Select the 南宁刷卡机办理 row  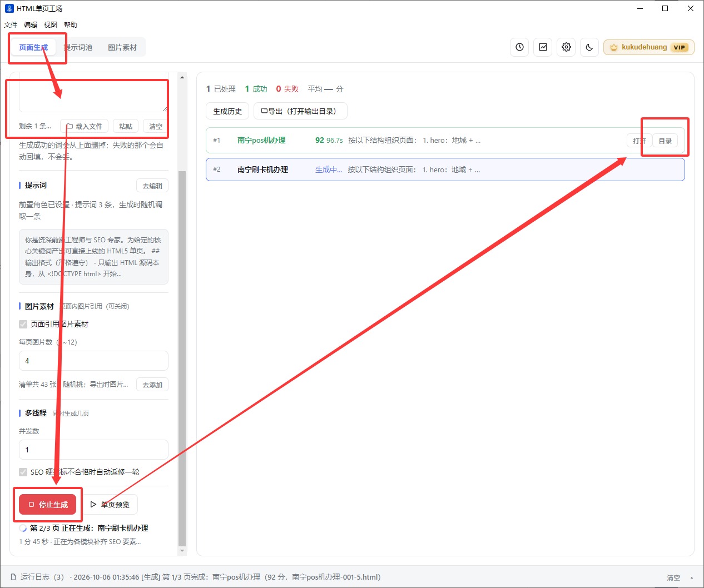coord(445,170)
